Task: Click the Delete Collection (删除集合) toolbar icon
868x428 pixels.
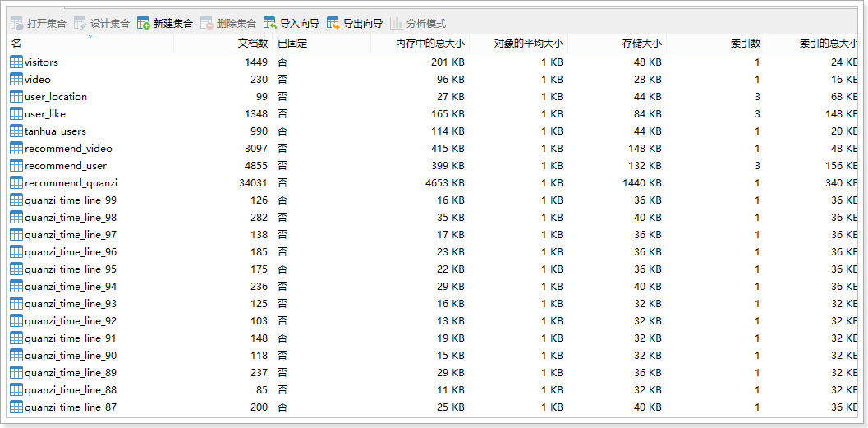Action: [x=207, y=23]
